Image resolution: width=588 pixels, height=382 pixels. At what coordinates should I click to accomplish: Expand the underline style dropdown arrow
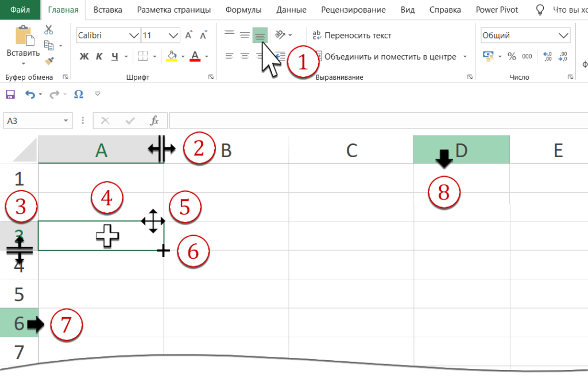(x=126, y=57)
